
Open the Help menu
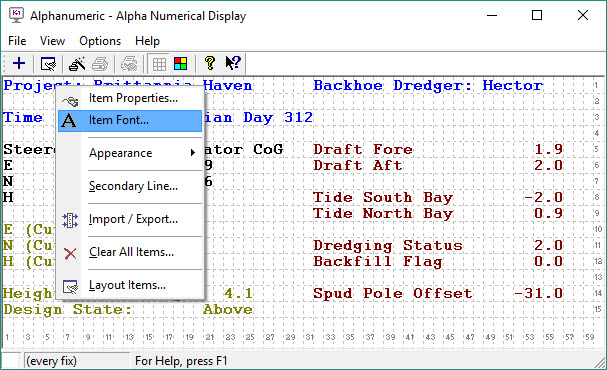click(x=147, y=41)
